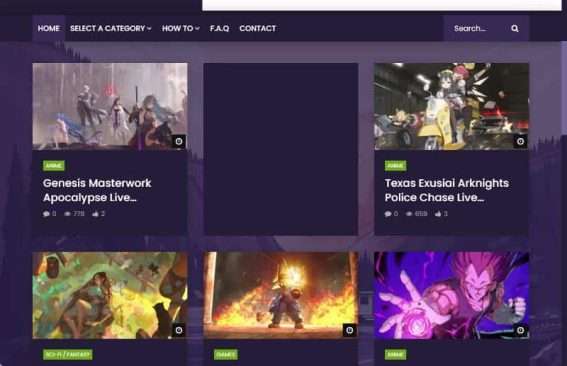Click the video icon on Genesis Masterwork thumbnail
Image resolution: width=567 pixels, height=366 pixels.
(x=179, y=141)
